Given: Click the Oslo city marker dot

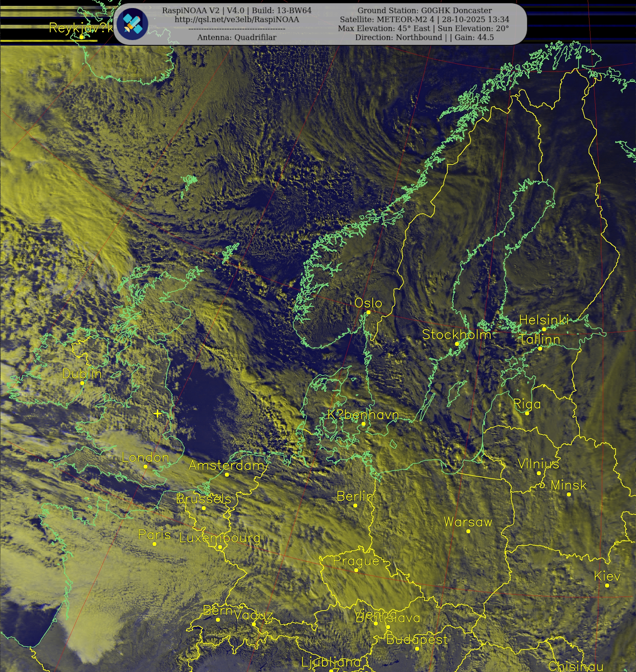Looking at the screenshot, I should coord(369,312).
